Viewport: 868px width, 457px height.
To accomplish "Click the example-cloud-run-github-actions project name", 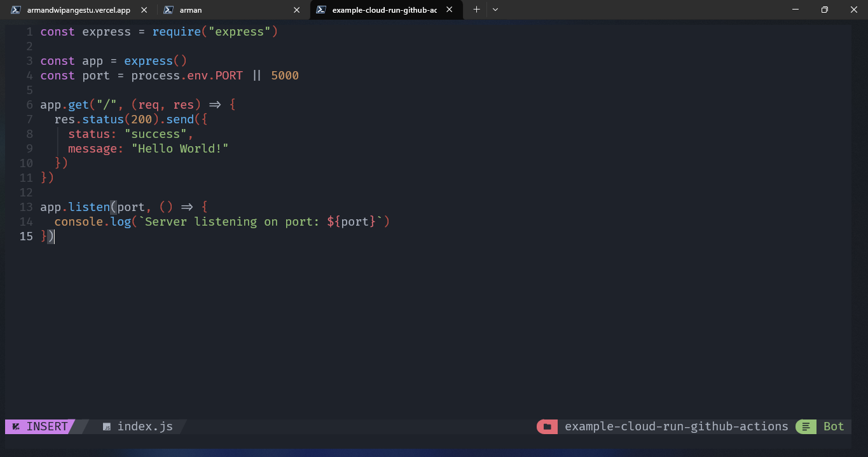I will pos(676,426).
